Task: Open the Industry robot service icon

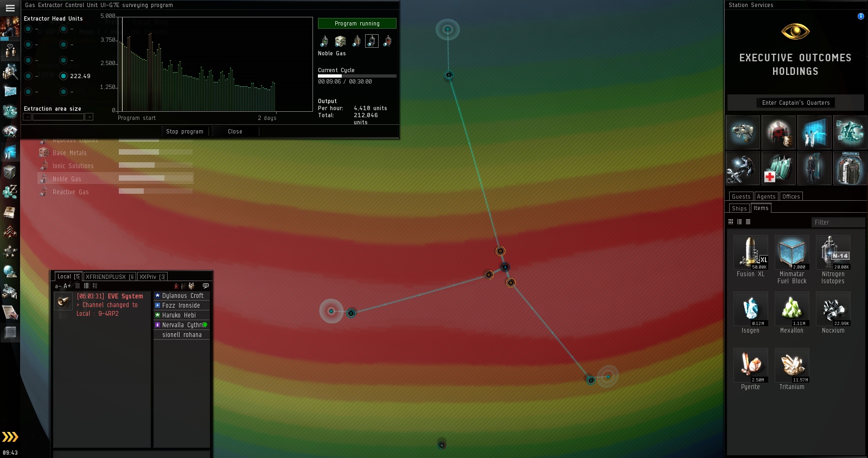Action: point(850,132)
